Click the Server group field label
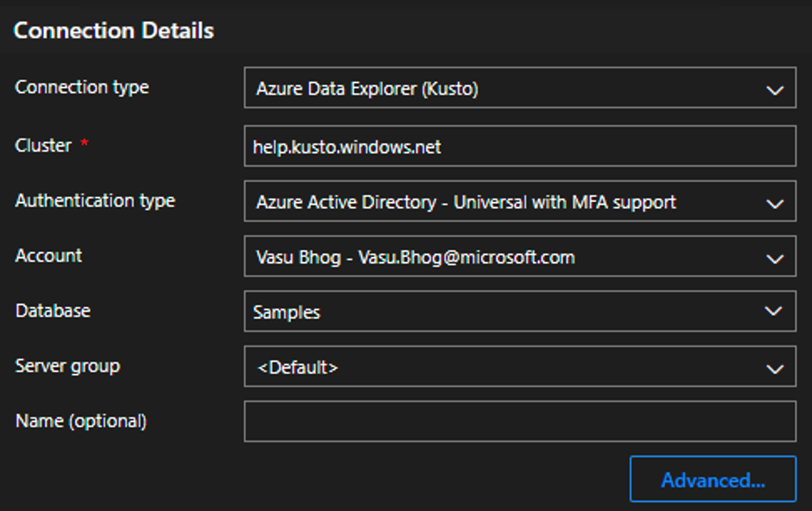 click(x=67, y=366)
